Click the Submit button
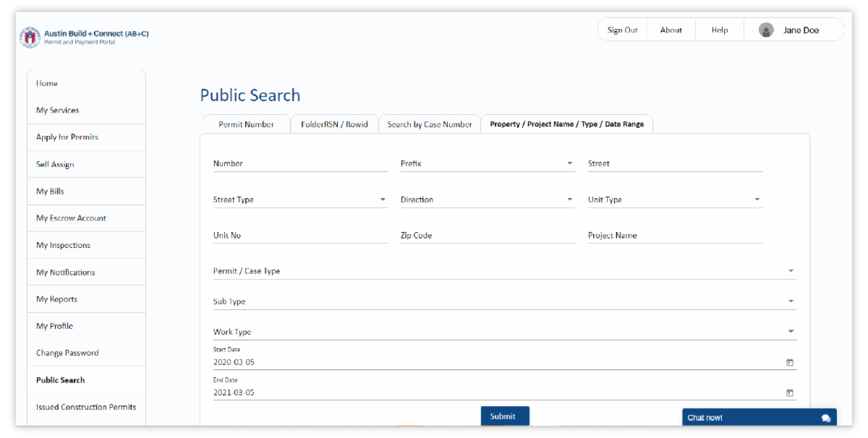 click(x=504, y=416)
